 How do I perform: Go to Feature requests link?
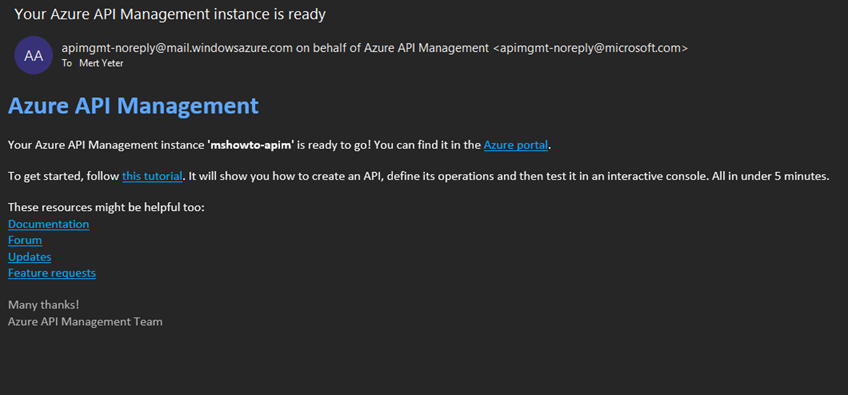[x=52, y=273]
